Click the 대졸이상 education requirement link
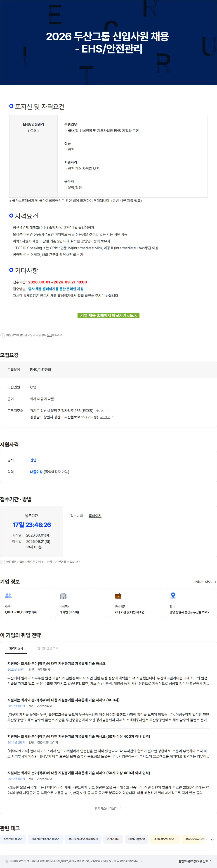Image resolution: width=217 pixels, height=868 pixels. [36, 472]
